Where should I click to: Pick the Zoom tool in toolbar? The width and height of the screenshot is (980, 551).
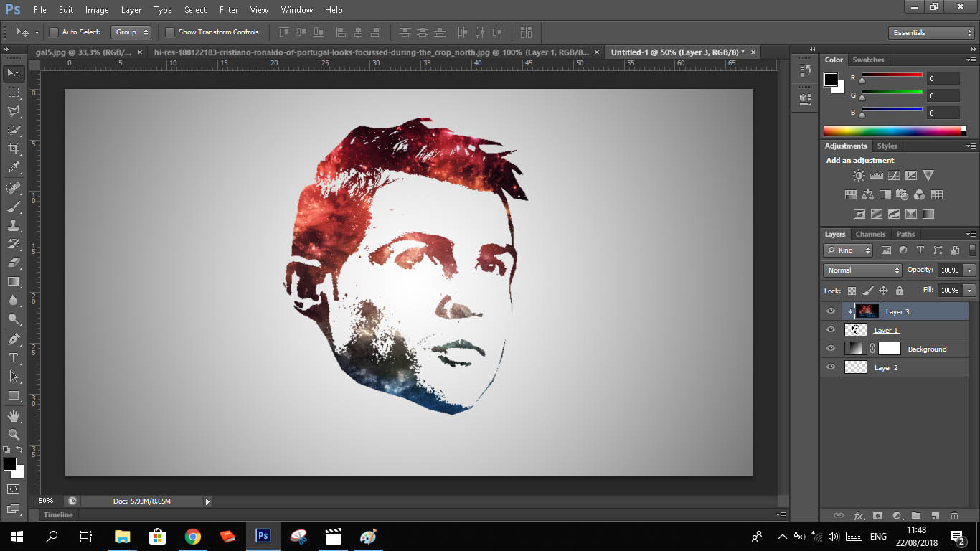tap(14, 434)
